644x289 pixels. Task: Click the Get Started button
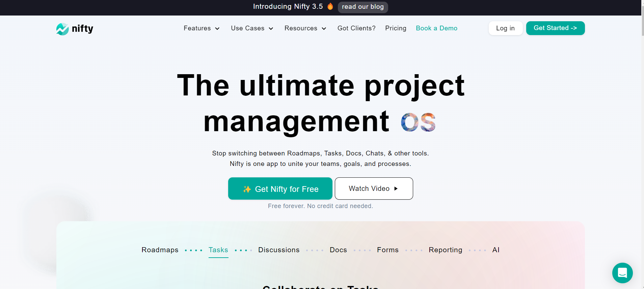click(555, 28)
